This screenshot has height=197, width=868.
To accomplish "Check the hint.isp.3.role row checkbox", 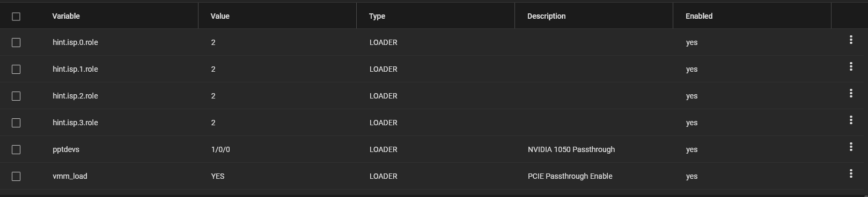I will (x=16, y=123).
